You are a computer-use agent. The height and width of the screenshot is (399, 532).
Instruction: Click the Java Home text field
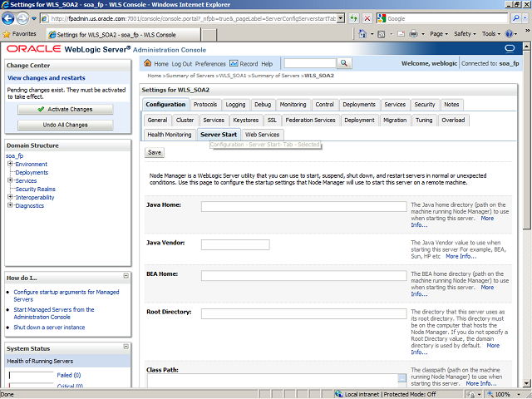[303, 206]
